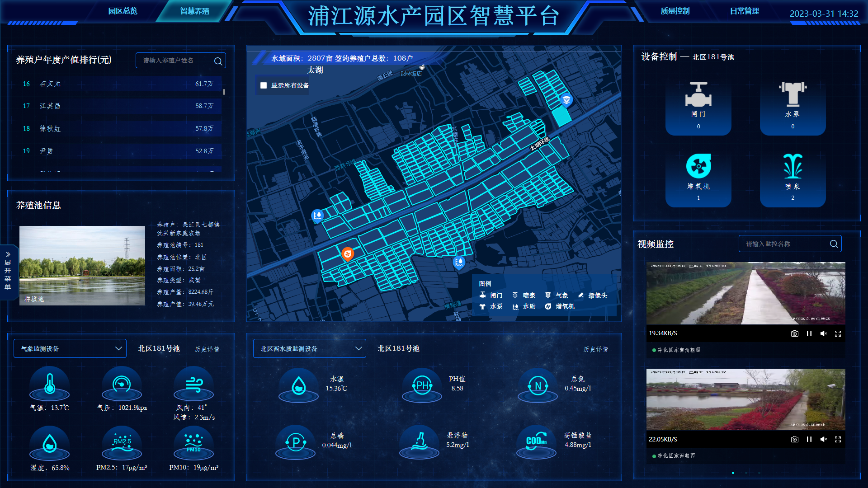Click the 喷泉 legend icon
This screenshot has height=488, width=868.
(515, 295)
